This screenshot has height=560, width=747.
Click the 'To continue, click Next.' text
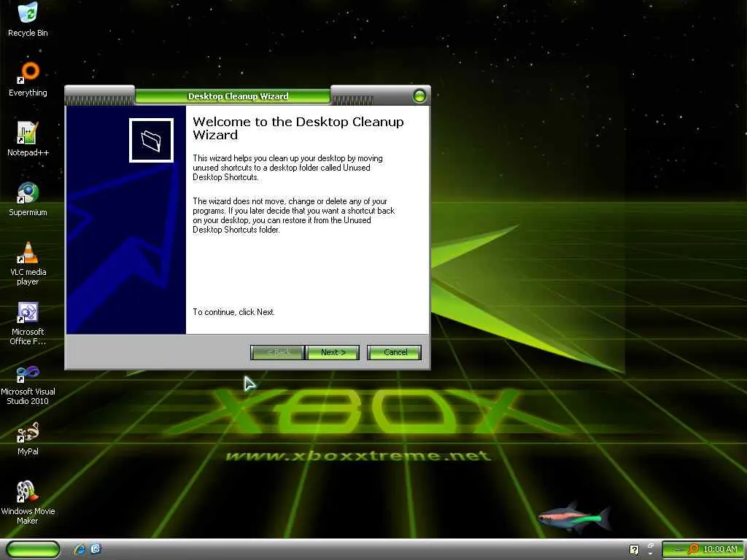(x=233, y=312)
